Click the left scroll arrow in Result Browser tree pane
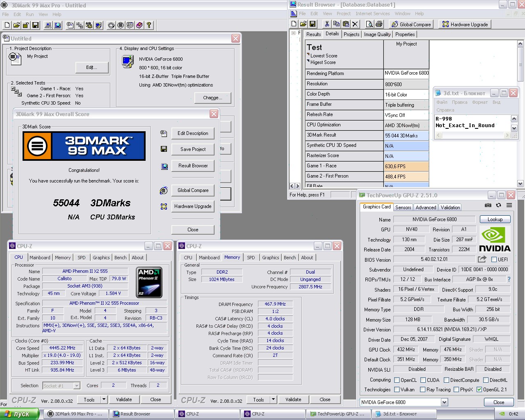Viewport: 525px width, 420px height. click(292, 186)
